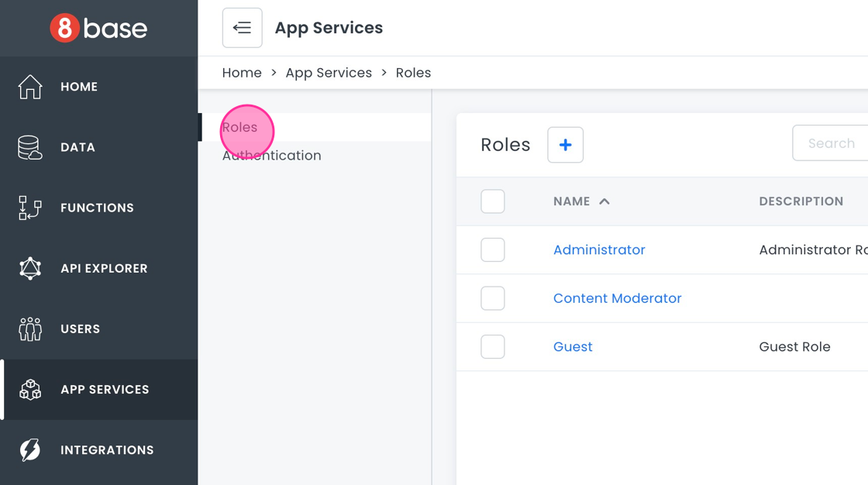Click the 8base logo
The image size is (868, 485).
tap(98, 29)
